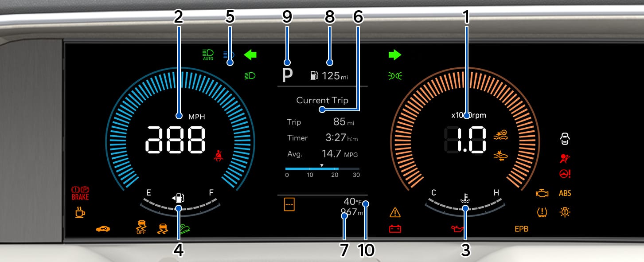The image size is (644, 262).
Task: Click the EPB warning text
Action: click(521, 229)
